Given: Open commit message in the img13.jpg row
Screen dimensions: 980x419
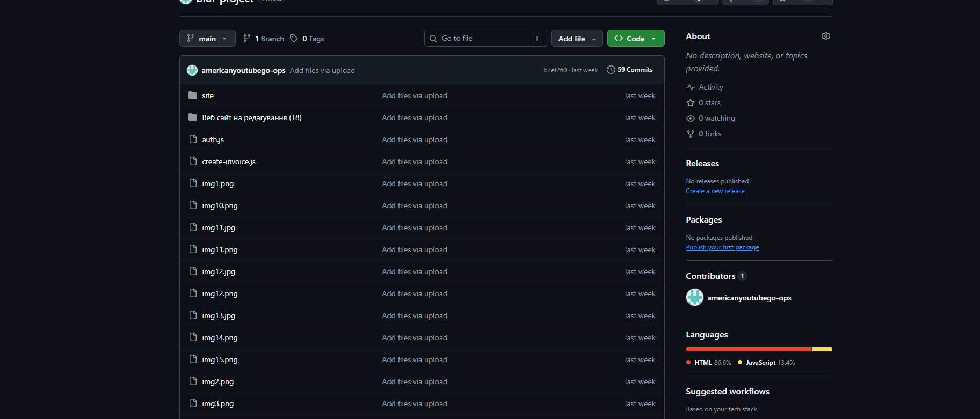Looking at the screenshot, I should point(415,315).
